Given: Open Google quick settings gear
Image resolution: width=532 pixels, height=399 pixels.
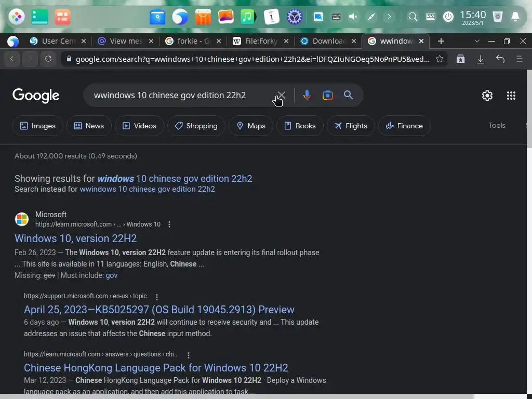Looking at the screenshot, I should tap(487, 96).
